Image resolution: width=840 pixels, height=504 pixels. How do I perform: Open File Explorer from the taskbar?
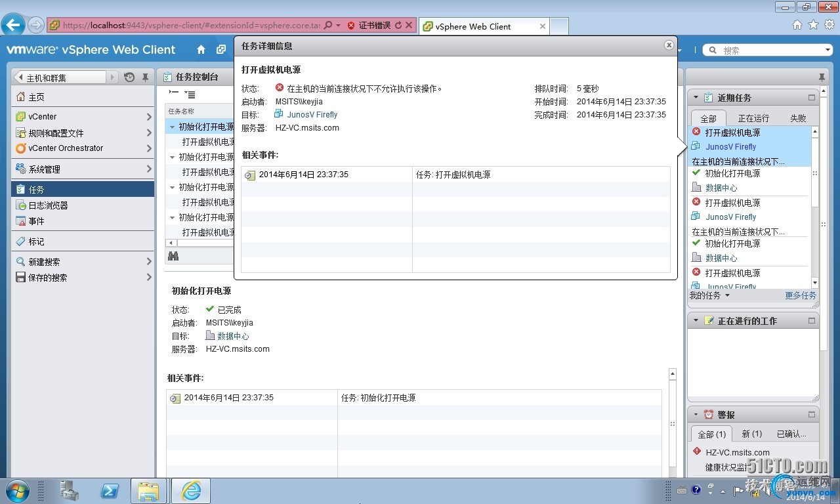[x=149, y=491]
